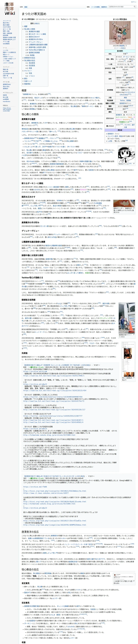Viewport: 138px width, 644px height.
Task: Open 執筆・加筆依頼 sidebar link
Action: coord(8,33)
